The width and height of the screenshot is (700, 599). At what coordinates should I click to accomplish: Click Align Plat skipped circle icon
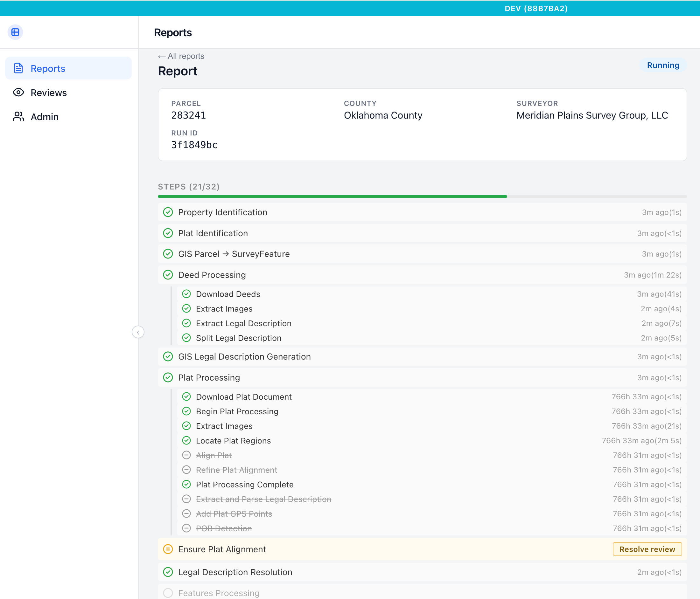coord(186,455)
